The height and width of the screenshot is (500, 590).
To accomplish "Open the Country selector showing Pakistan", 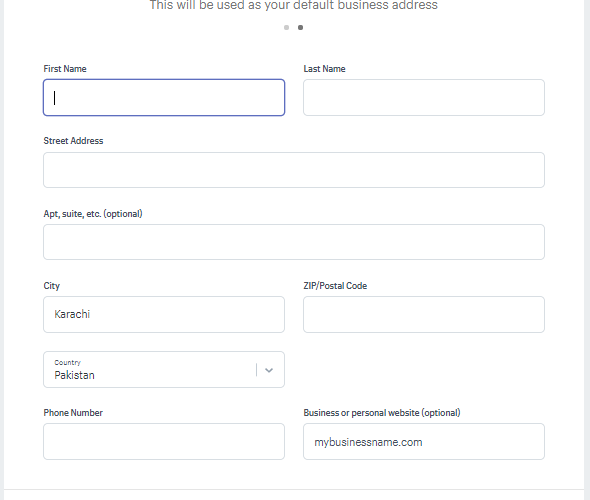I will click(x=164, y=369).
